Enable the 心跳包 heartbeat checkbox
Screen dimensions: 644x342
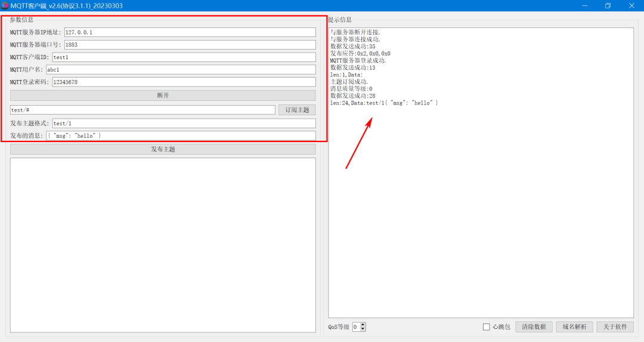click(x=487, y=327)
